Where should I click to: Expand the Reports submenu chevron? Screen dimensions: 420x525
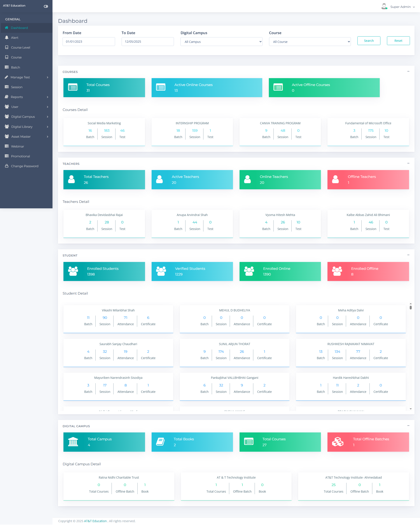pyautogui.click(x=47, y=97)
